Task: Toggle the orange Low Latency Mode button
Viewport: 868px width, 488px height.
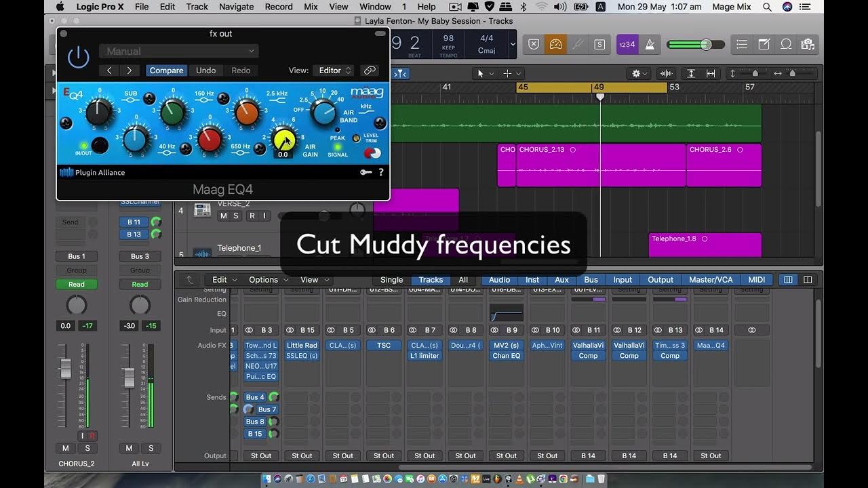Action: tap(555, 44)
